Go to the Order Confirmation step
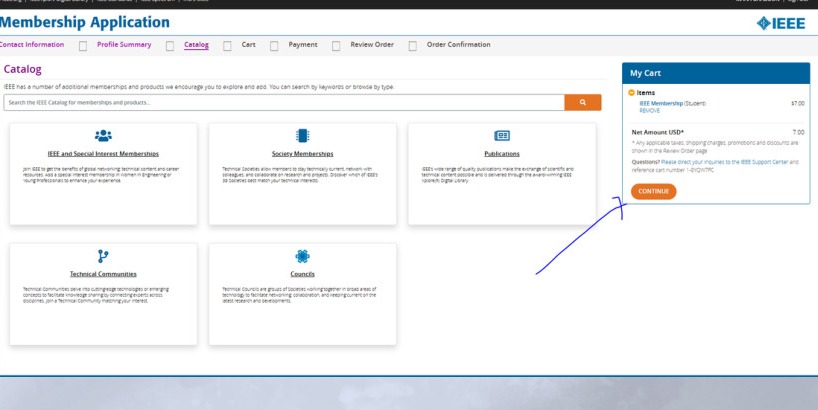Screen dimensions: 818x410 click(459, 45)
